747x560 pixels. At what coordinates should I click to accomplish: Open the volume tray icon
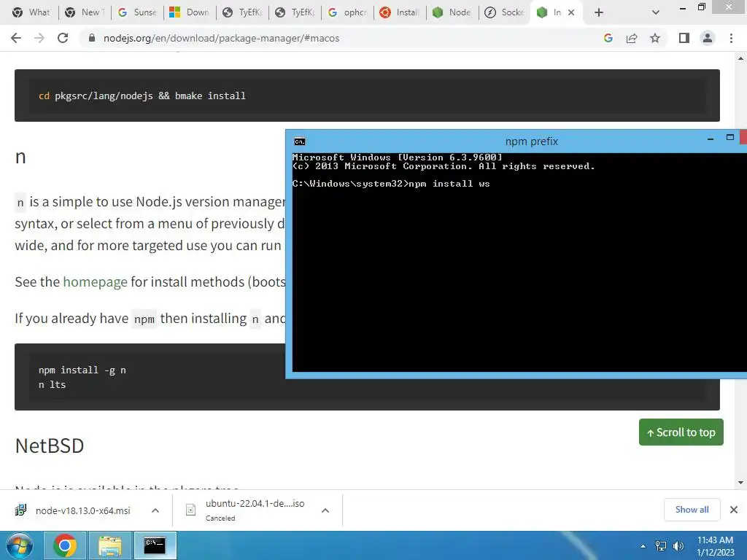[x=678, y=546]
